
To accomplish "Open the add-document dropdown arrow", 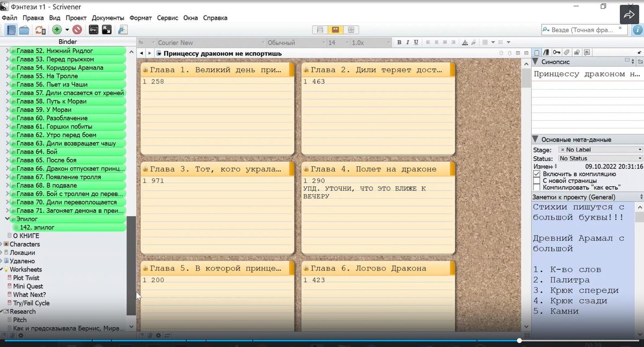I will 67,30.
